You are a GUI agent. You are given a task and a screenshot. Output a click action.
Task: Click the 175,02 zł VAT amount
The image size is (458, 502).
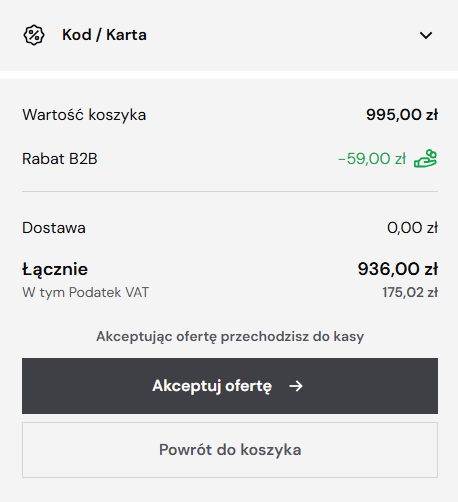410,293
